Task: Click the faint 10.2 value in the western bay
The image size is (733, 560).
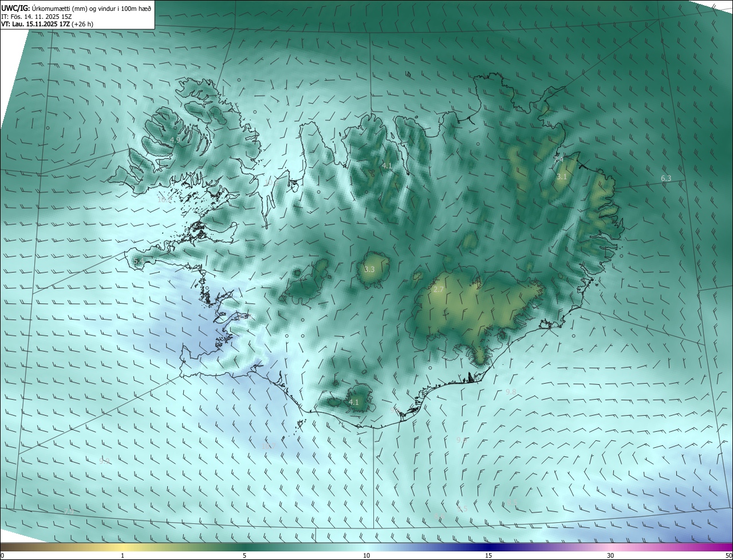Action: point(164,200)
